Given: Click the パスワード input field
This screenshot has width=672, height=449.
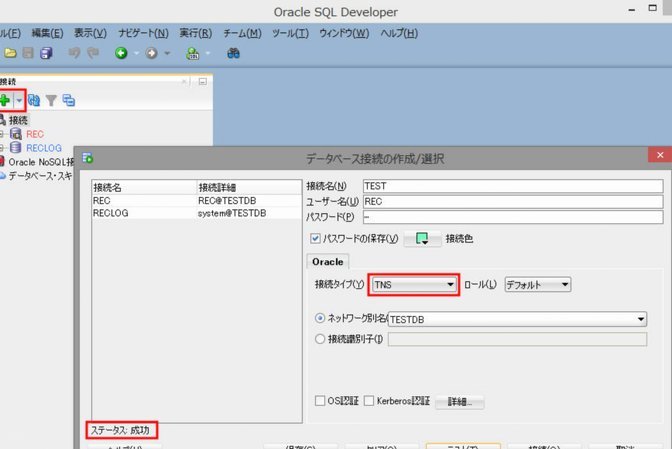Looking at the screenshot, I should click(513, 217).
